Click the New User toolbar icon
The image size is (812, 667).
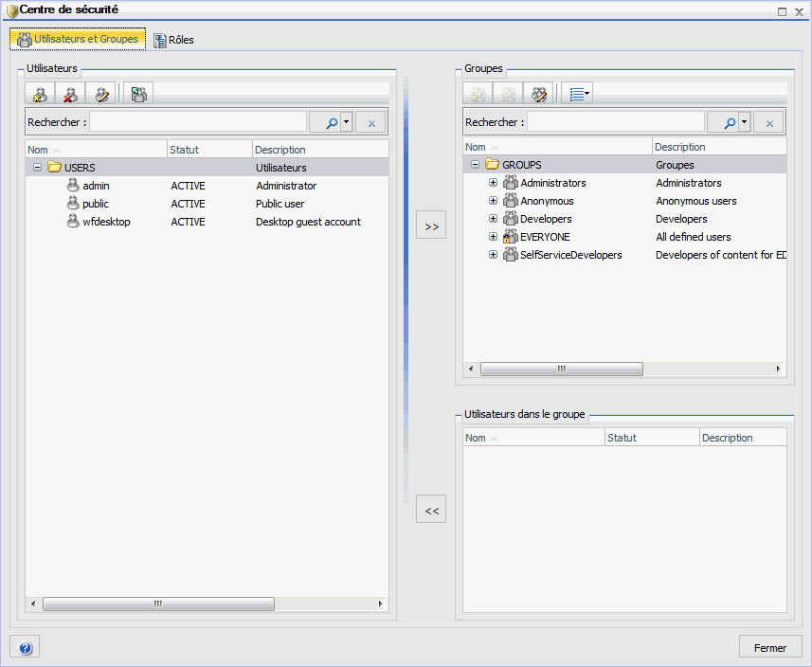[x=40, y=94]
